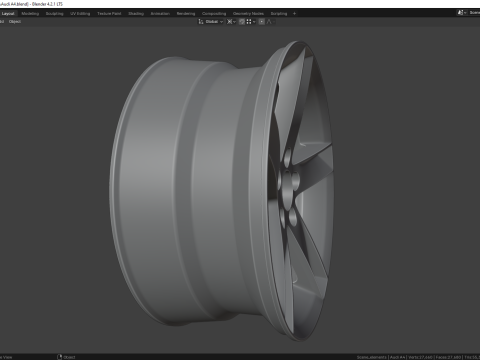Switch to the Modeling workspace tab
Viewport: 480px width, 360px height.
(x=30, y=14)
